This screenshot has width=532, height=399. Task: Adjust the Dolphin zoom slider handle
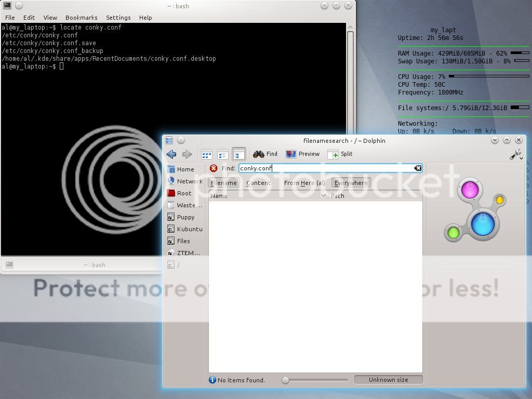coord(285,380)
